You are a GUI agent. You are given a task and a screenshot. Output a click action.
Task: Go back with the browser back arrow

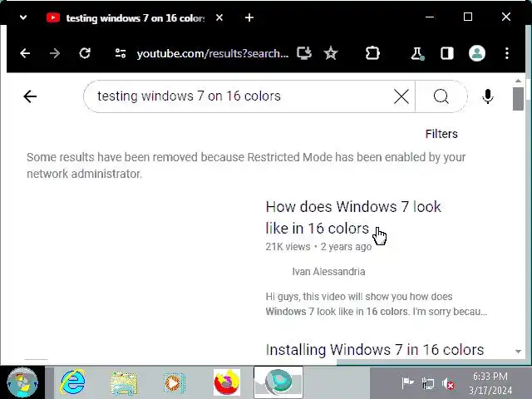[x=25, y=53]
